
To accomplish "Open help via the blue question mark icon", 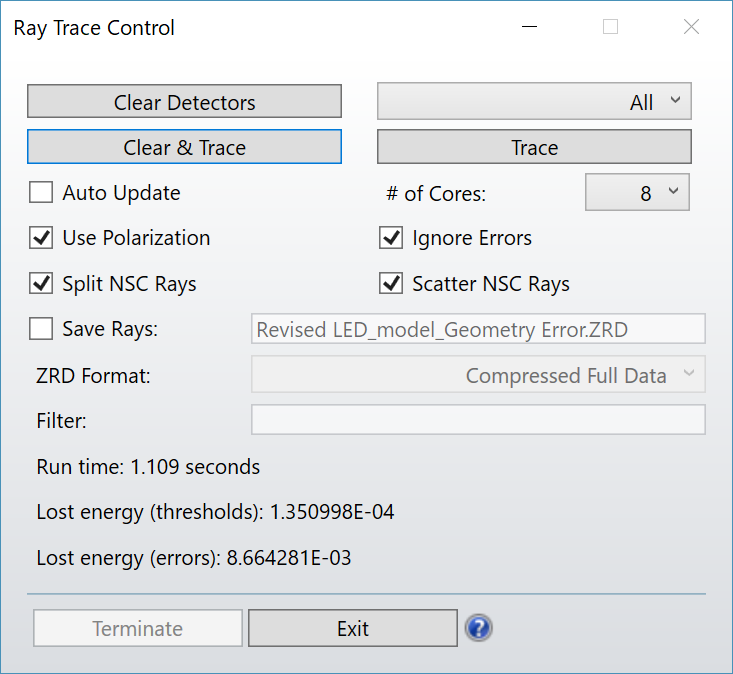I will (x=478, y=628).
